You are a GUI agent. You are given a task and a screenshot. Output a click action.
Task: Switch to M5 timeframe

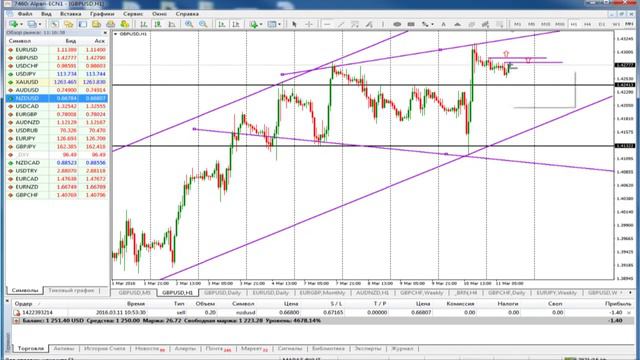pos(531,24)
